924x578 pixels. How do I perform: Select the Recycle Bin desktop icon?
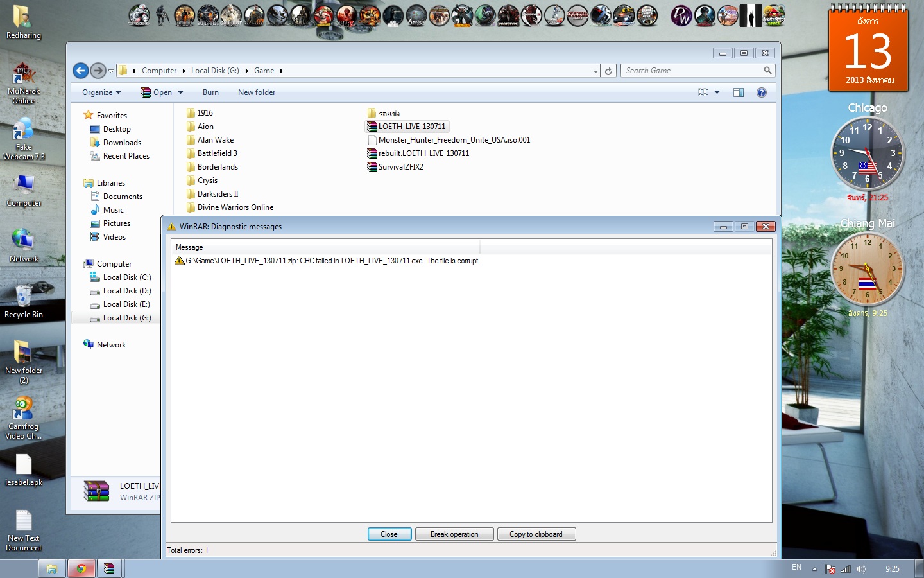point(24,301)
